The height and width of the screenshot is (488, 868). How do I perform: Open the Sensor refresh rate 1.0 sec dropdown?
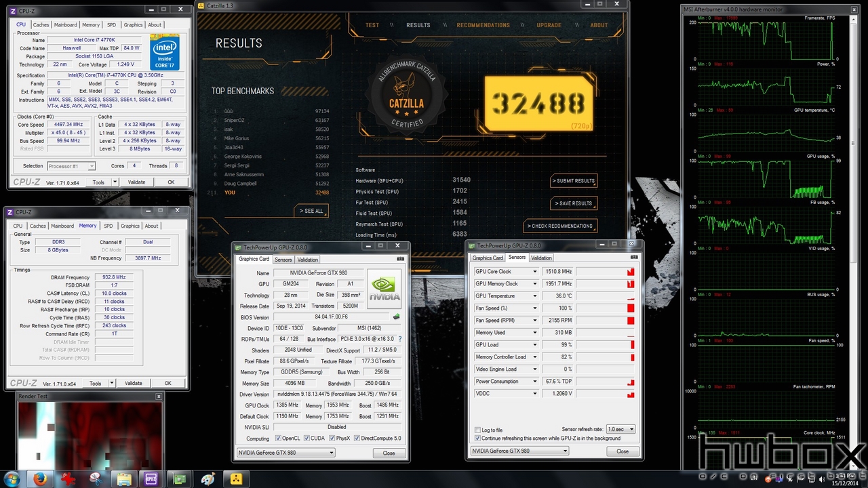[620, 429]
